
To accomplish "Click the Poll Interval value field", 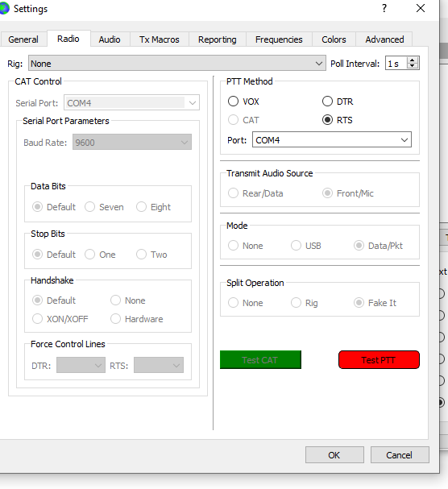I will coord(396,64).
